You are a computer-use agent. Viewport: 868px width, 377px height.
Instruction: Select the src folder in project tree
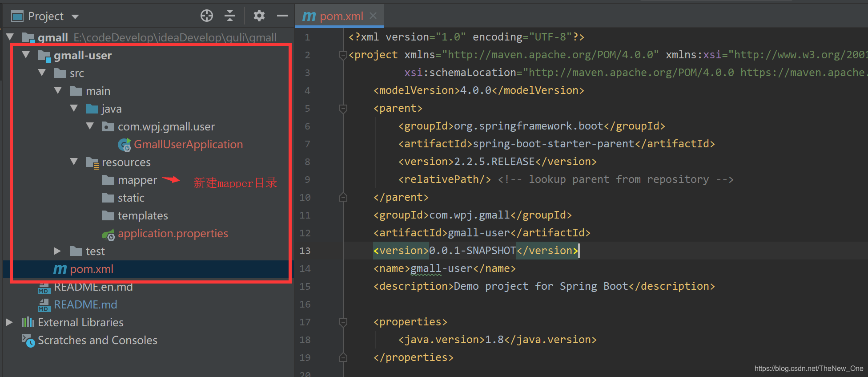click(x=76, y=73)
